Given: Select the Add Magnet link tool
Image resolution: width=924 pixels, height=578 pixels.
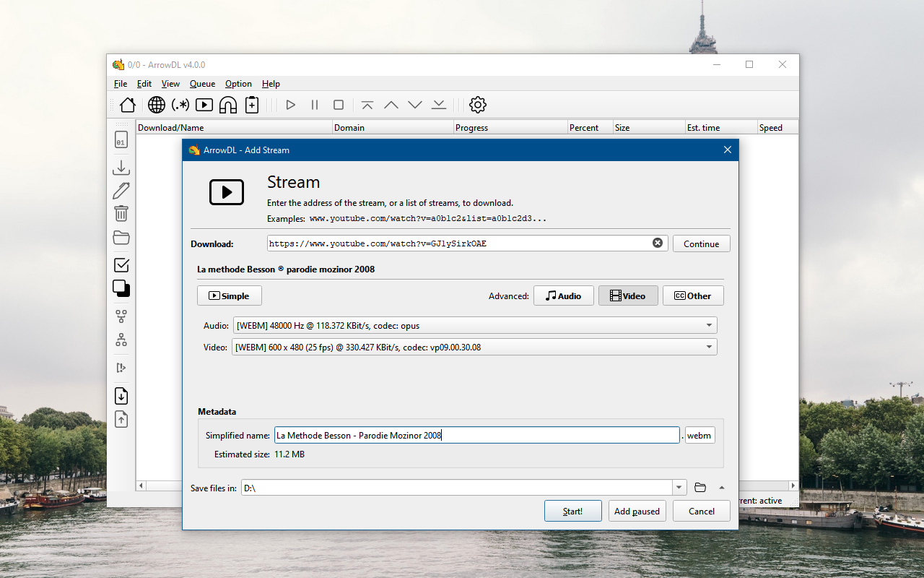Looking at the screenshot, I should pos(227,105).
